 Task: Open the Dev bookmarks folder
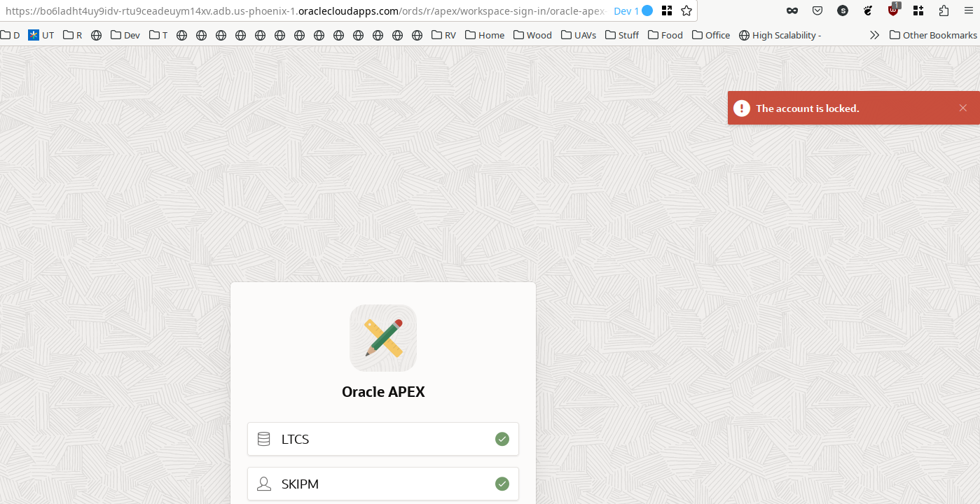[125, 35]
